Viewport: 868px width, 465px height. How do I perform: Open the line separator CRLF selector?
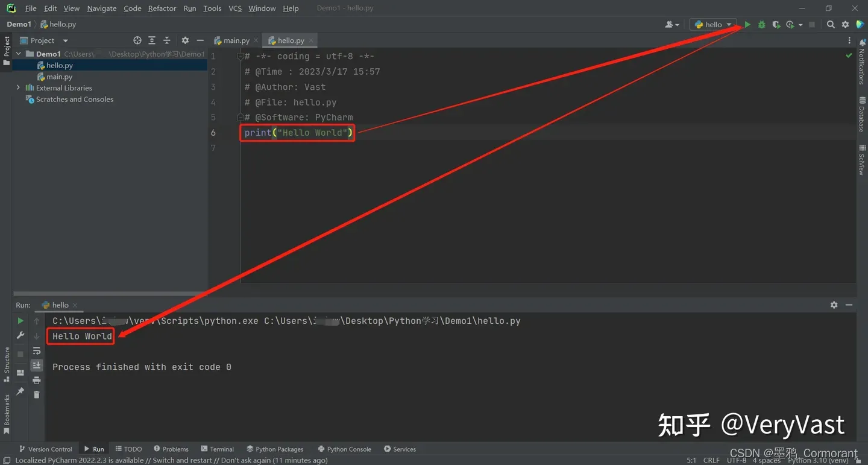tap(711, 460)
